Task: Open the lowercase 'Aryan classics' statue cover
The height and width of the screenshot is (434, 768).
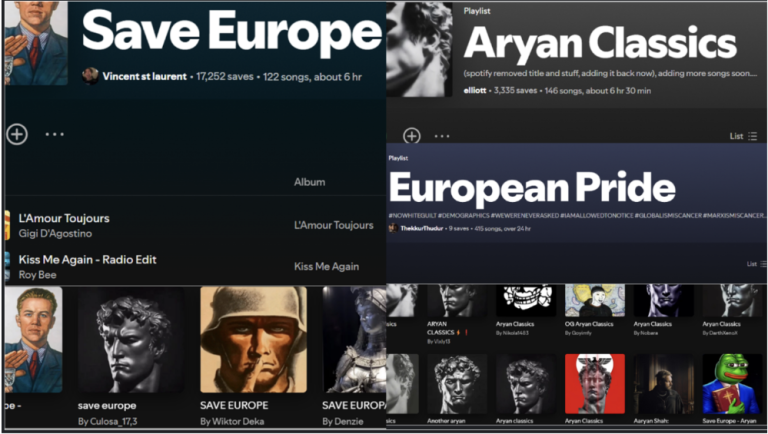Action: tap(526, 384)
